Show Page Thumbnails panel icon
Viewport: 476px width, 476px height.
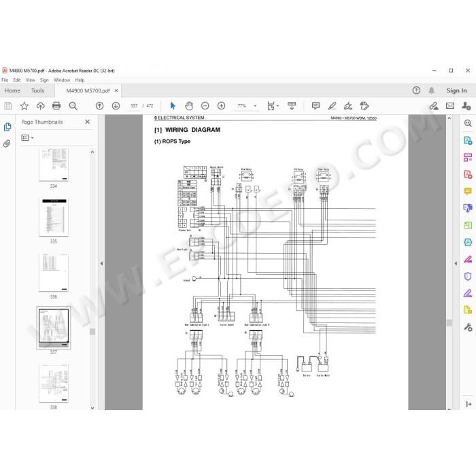click(x=7, y=127)
